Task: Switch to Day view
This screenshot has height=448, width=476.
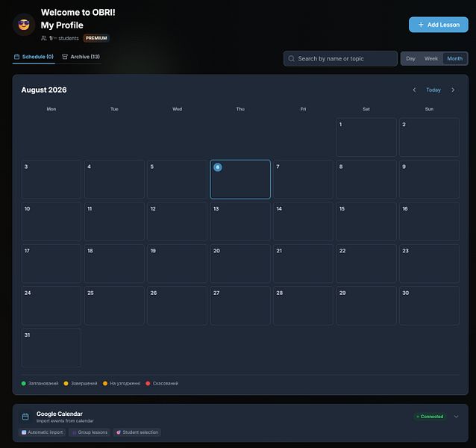Action: [410, 59]
